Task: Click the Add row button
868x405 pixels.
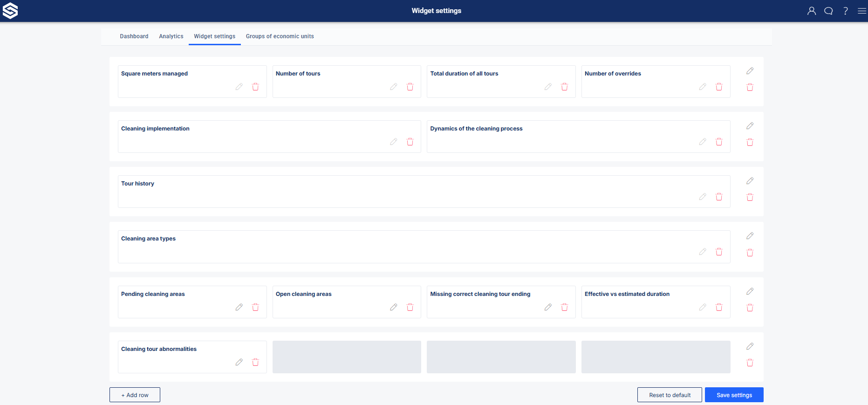Action: (135, 395)
